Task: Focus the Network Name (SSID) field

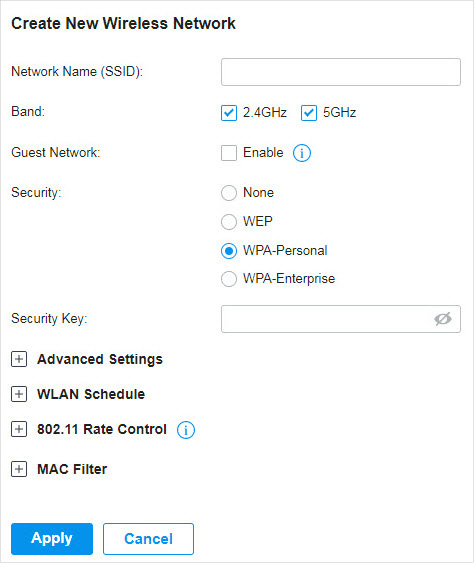Action: pos(341,72)
